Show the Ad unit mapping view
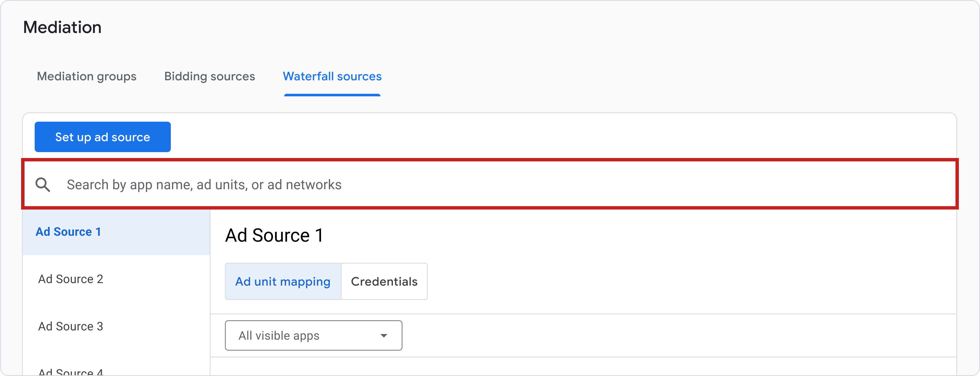The width and height of the screenshot is (980, 376). pos(283,281)
